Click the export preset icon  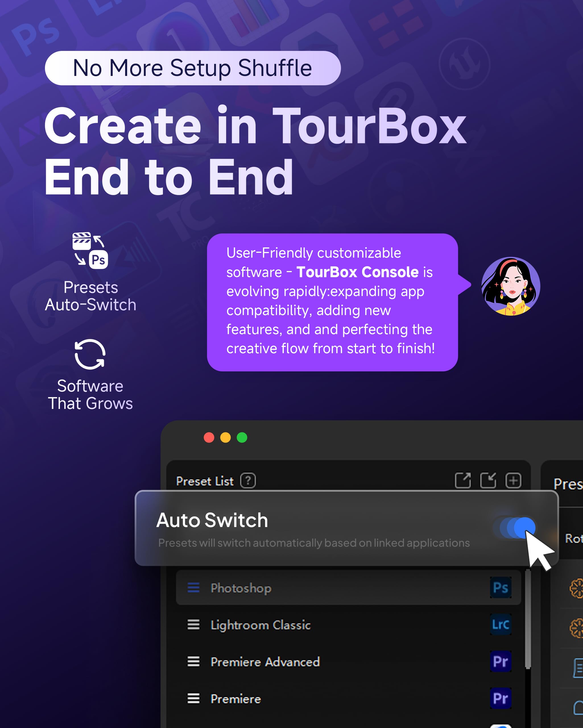(463, 481)
